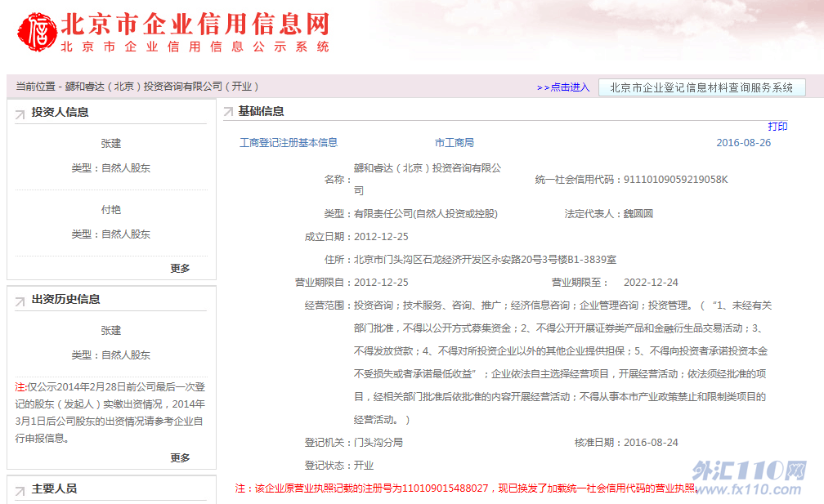Select investor 张建 in 投资人信息
This screenshot has width=824, height=504.
pos(111,143)
